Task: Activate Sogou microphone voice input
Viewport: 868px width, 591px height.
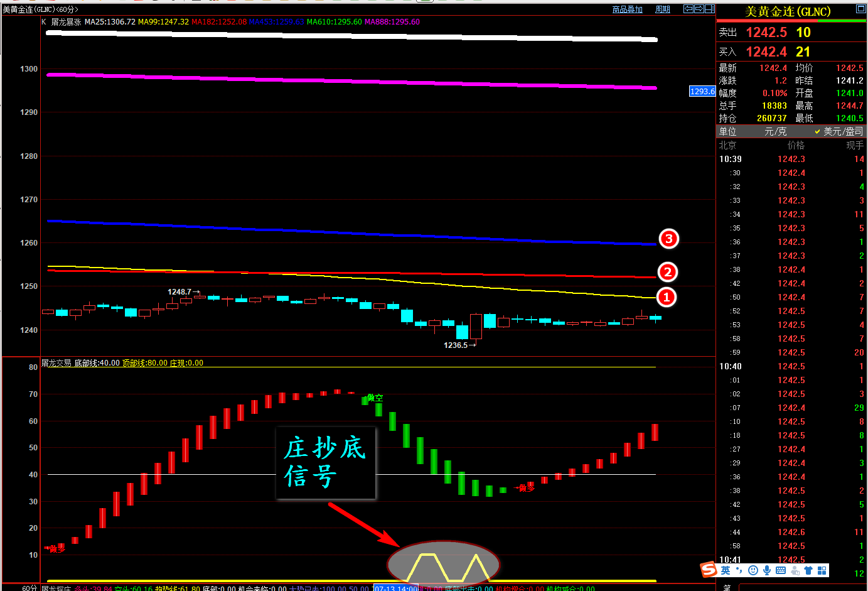Action: pos(767,570)
